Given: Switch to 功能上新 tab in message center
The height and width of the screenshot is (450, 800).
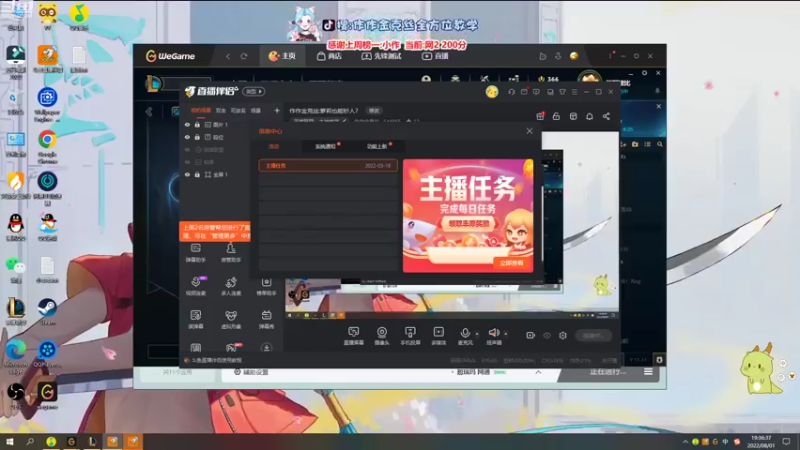Looking at the screenshot, I should 377,146.
